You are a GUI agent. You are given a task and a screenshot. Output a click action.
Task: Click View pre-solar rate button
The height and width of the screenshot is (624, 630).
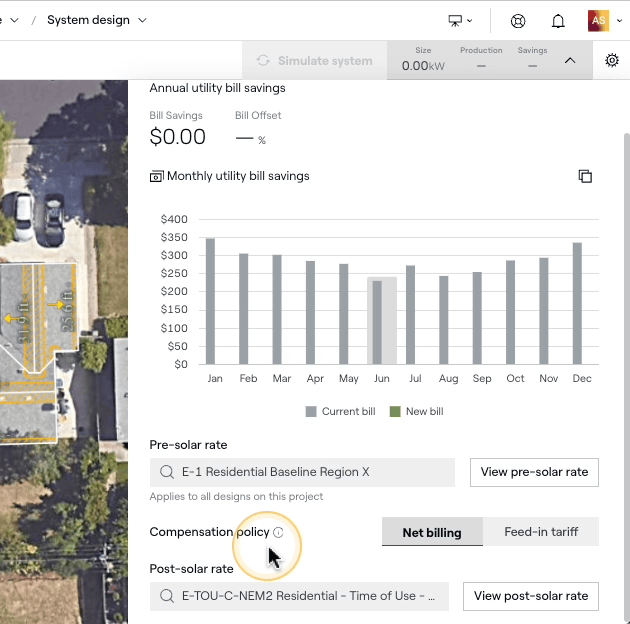pyautogui.click(x=534, y=472)
